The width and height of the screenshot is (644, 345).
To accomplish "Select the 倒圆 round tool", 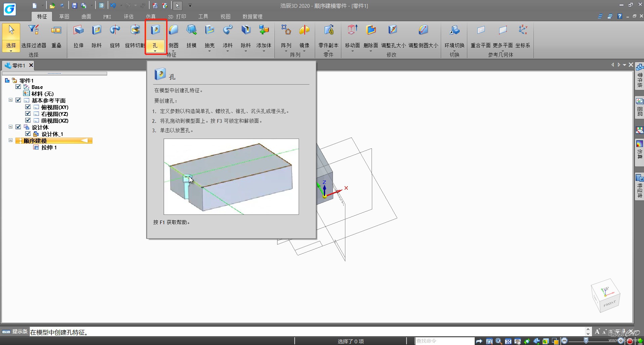I will tap(173, 36).
